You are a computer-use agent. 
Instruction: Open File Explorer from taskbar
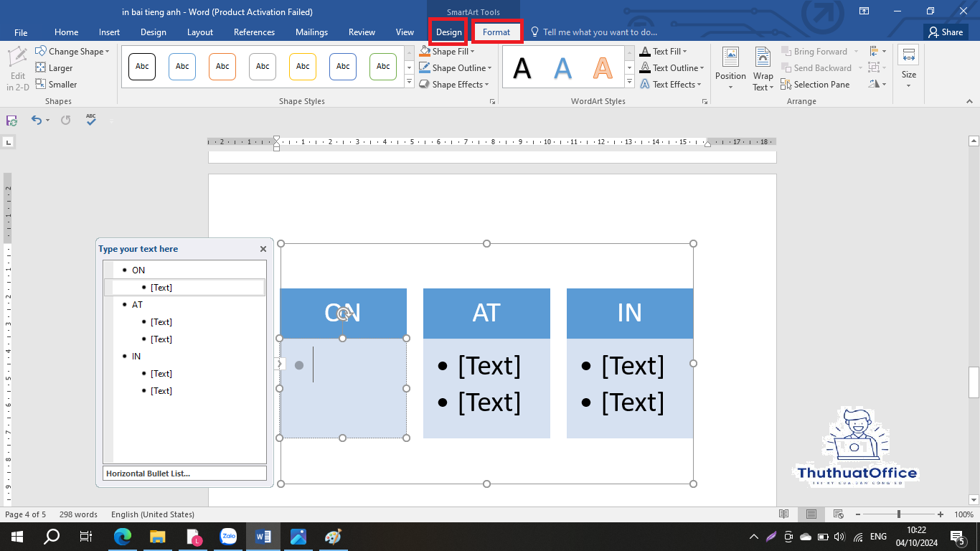158,537
